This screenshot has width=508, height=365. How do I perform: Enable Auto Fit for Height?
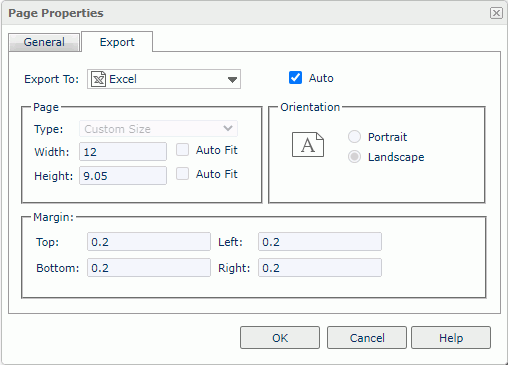pyautogui.click(x=182, y=174)
